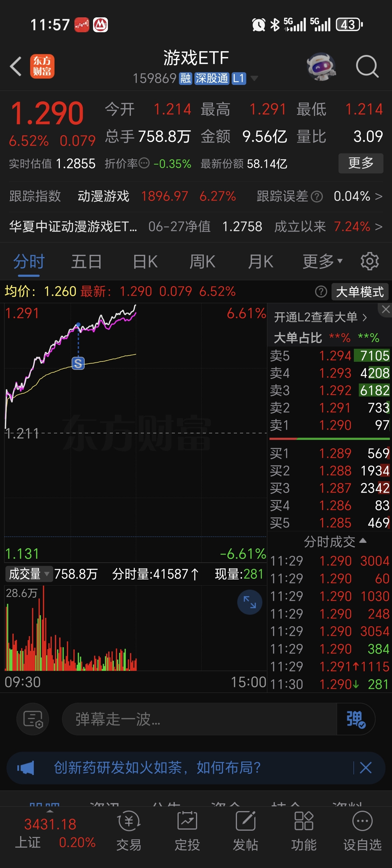Screen dimensions: 392x868
Task: Select 卖1 order row at 1.290
Action: (x=330, y=425)
